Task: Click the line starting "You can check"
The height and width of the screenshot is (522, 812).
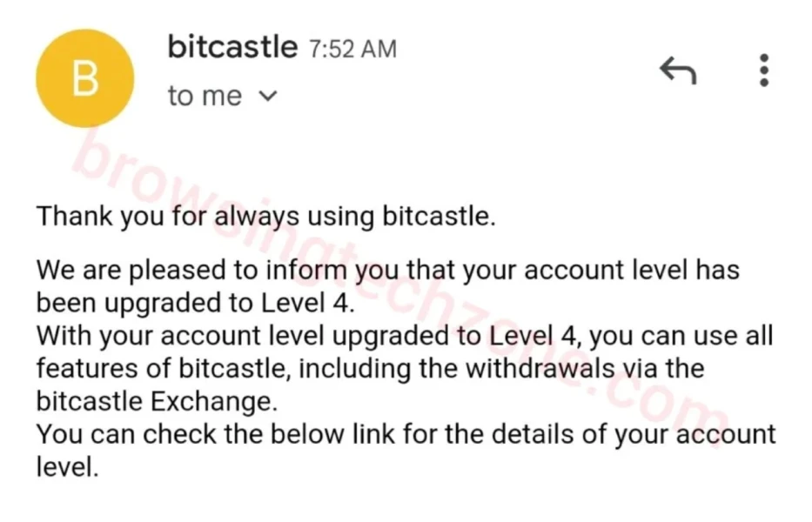Action: [x=406, y=434]
